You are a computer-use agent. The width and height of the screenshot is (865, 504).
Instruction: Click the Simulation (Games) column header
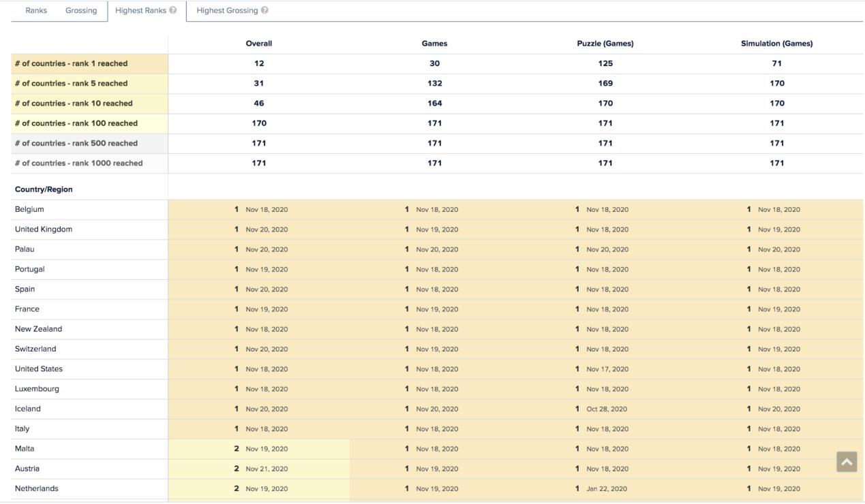pyautogui.click(x=777, y=44)
